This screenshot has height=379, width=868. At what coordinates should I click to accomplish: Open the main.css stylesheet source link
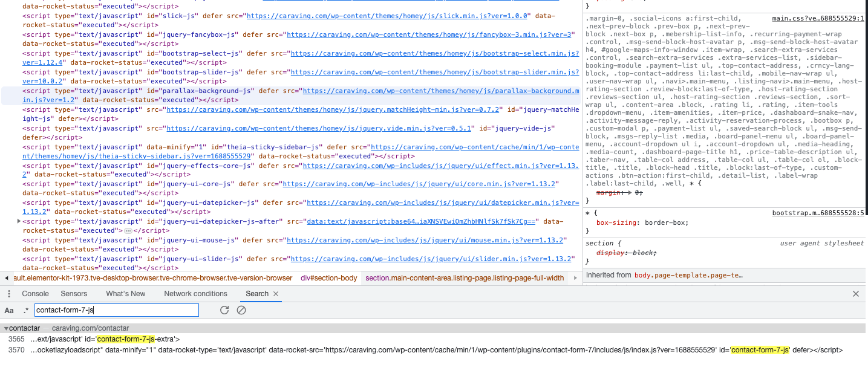coord(818,19)
